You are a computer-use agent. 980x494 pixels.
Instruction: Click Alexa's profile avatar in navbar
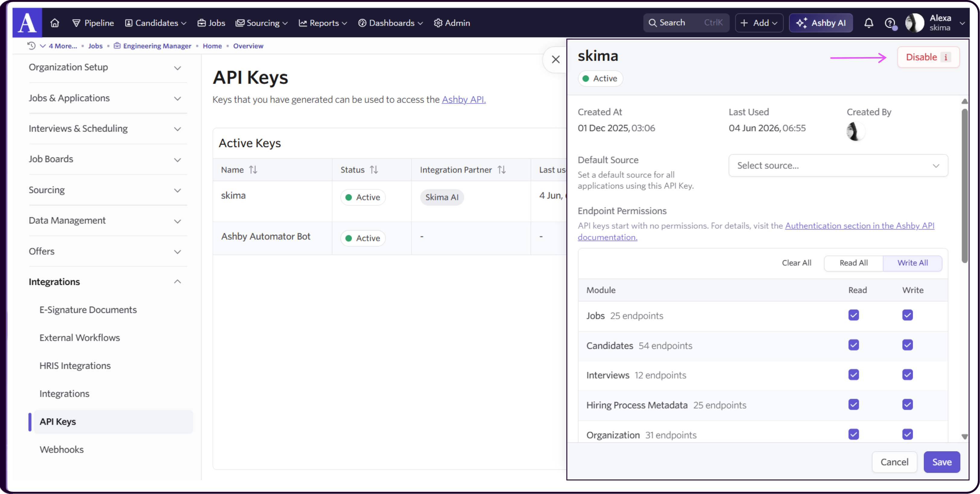pyautogui.click(x=914, y=23)
